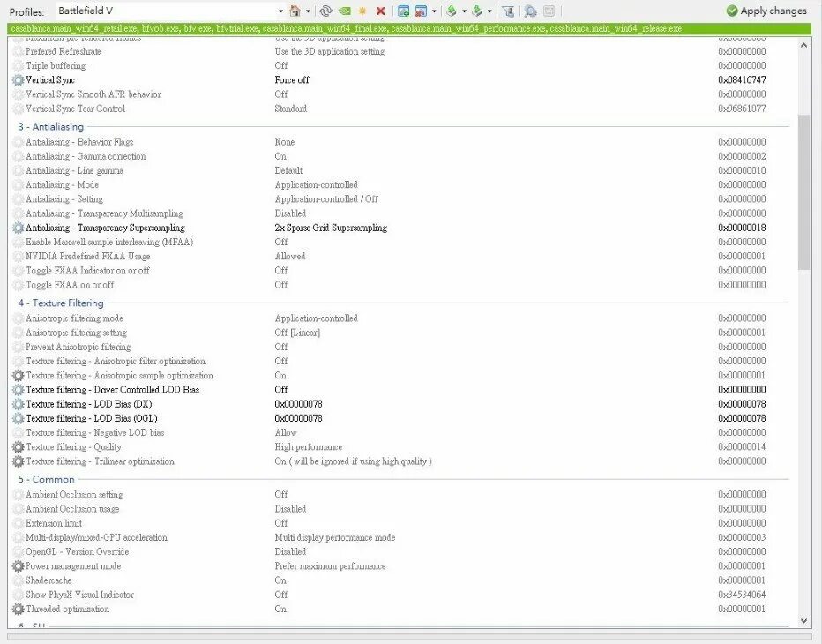Select Enable Maxwell sample interleaving (MFAA) row
The height and width of the screenshot is (644, 822).
(401, 242)
